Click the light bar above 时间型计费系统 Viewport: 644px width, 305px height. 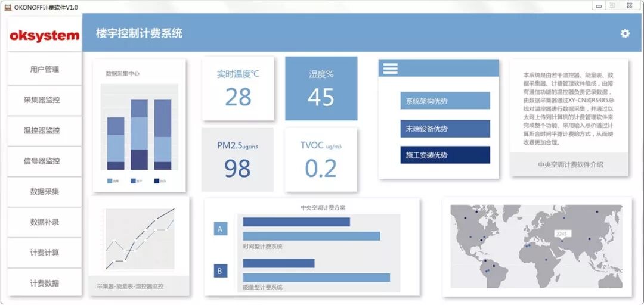pos(311,236)
